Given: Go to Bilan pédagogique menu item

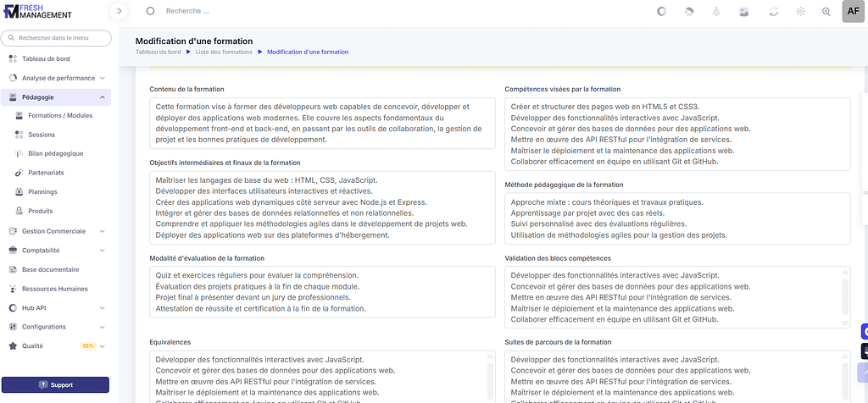Looking at the screenshot, I should (55, 153).
